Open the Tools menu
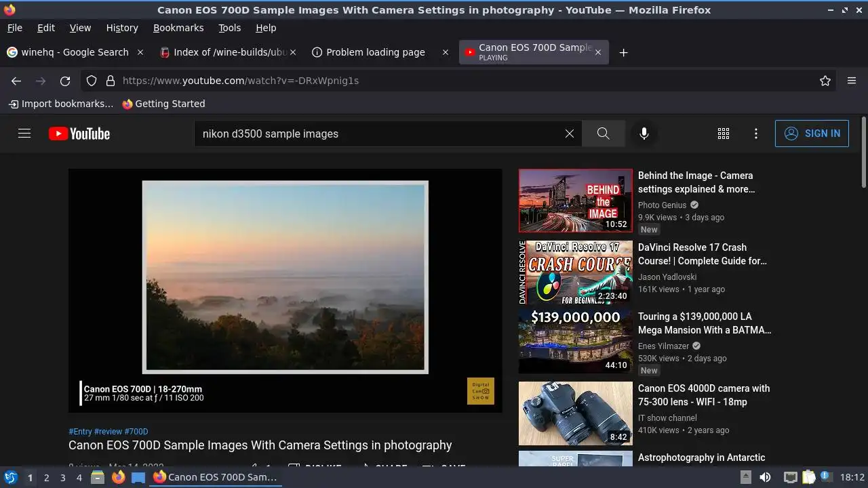This screenshot has width=868, height=488. [x=229, y=28]
